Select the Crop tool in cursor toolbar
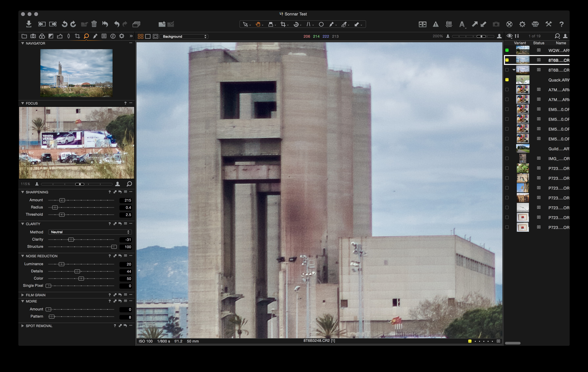The height and width of the screenshot is (372, 588). pyautogui.click(x=283, y=24)
